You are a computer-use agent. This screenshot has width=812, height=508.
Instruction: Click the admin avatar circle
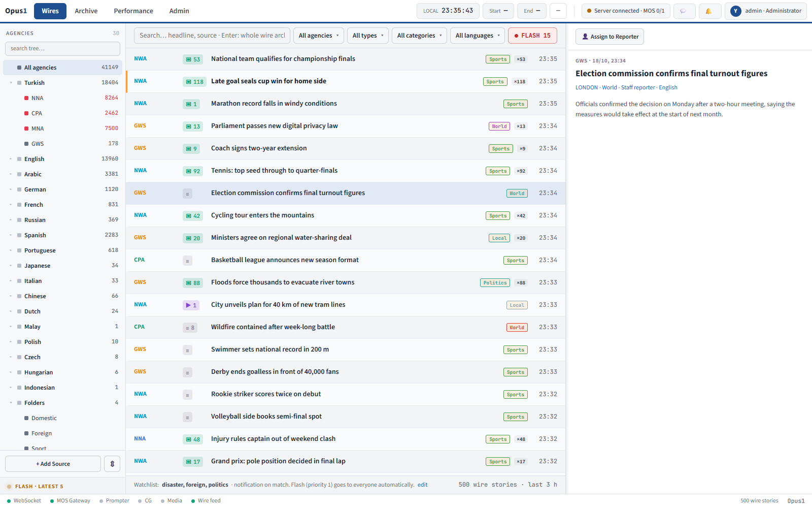(735, 11)
